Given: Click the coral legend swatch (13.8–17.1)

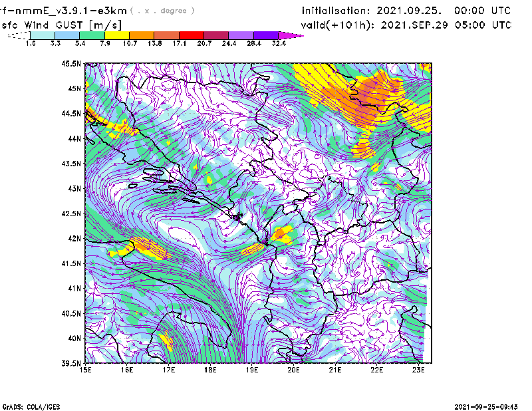Looking at the screenshot, I should pos(167,35).
